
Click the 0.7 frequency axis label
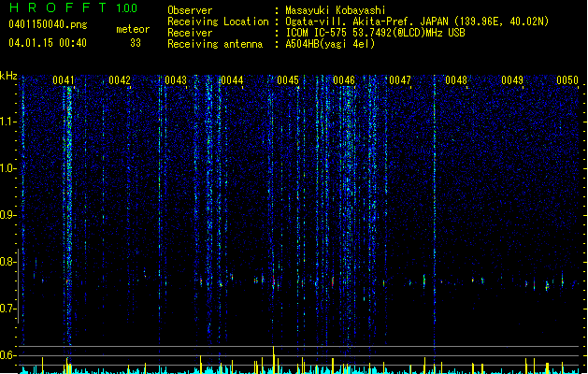coord(8,309)
